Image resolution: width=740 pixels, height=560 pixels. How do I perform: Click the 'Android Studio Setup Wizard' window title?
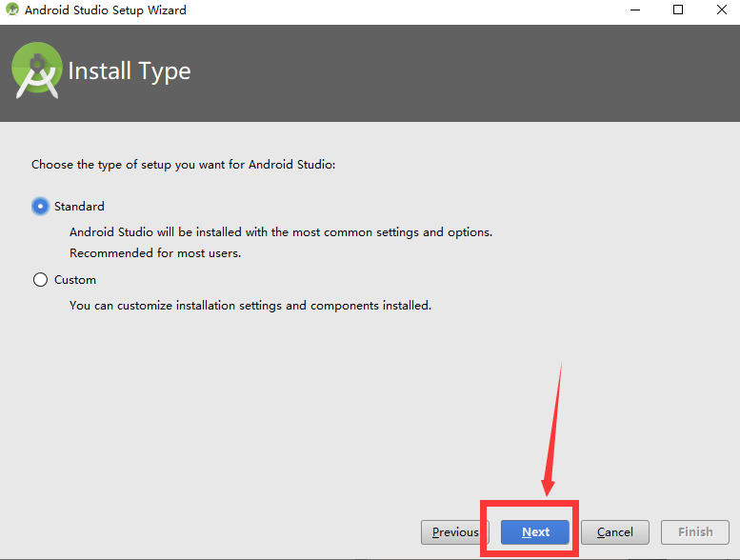pos(106,10)
